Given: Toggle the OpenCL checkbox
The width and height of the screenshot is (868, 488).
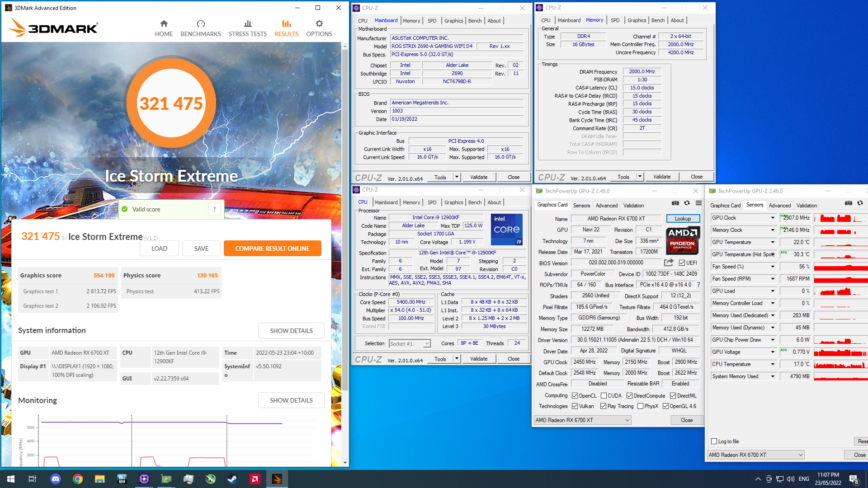Looking at the screenshot, I should (575, 396).
